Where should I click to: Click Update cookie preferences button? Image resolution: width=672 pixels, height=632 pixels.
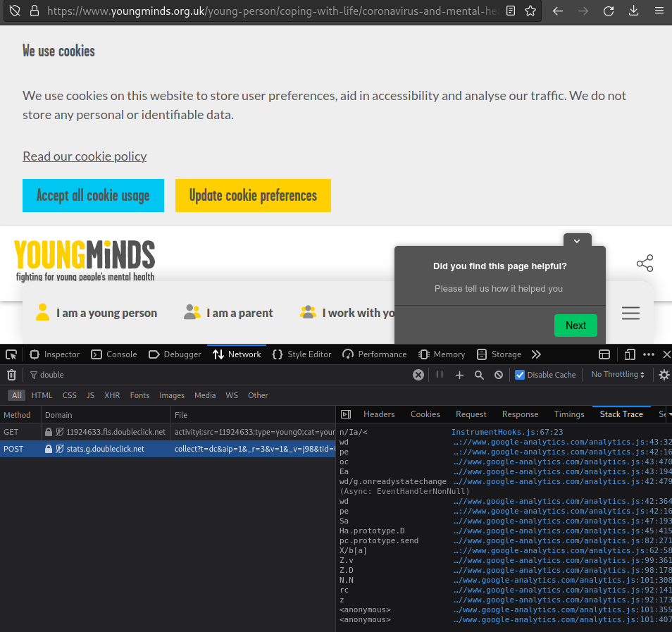[x=253, y=195]
